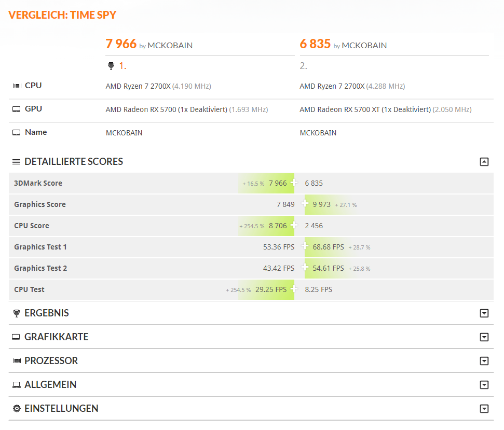Viewport: 504px width, 430px height.
Task: Select AMD Ryzen 7 2700X (4.288 MHz) text
Action: click(352, 87)
